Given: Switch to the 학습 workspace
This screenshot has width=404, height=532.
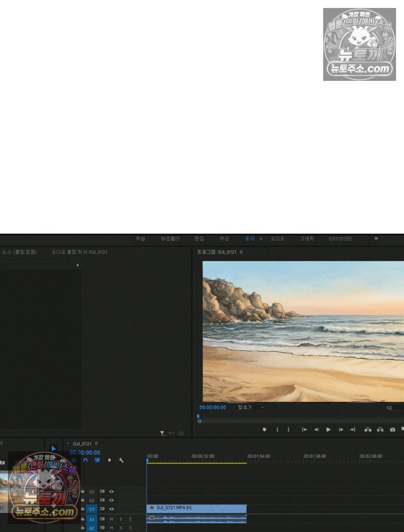Looking at the screenshot, I should click(x=141, y=239).
